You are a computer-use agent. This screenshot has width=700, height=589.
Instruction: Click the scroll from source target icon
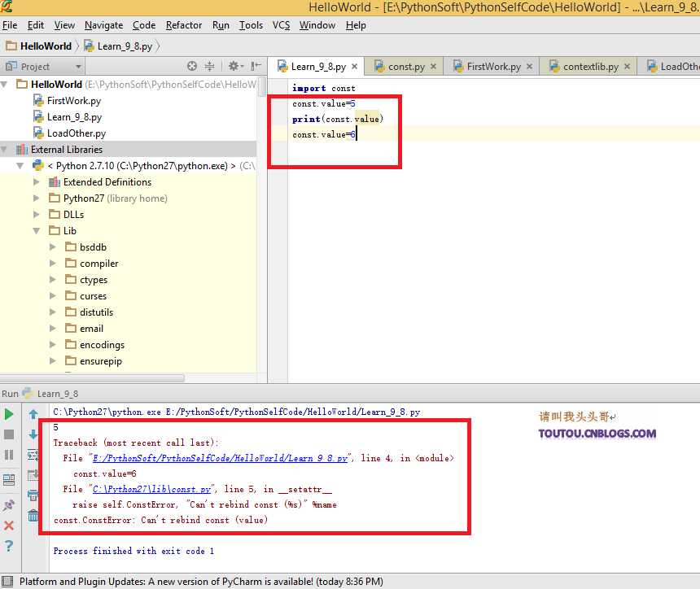[x=192, y=67]
